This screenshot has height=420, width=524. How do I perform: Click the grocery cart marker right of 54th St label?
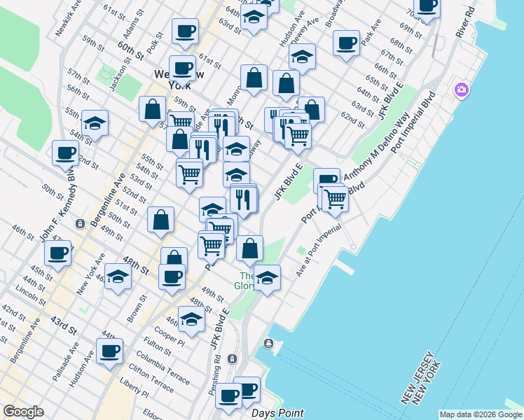[189, 176]
